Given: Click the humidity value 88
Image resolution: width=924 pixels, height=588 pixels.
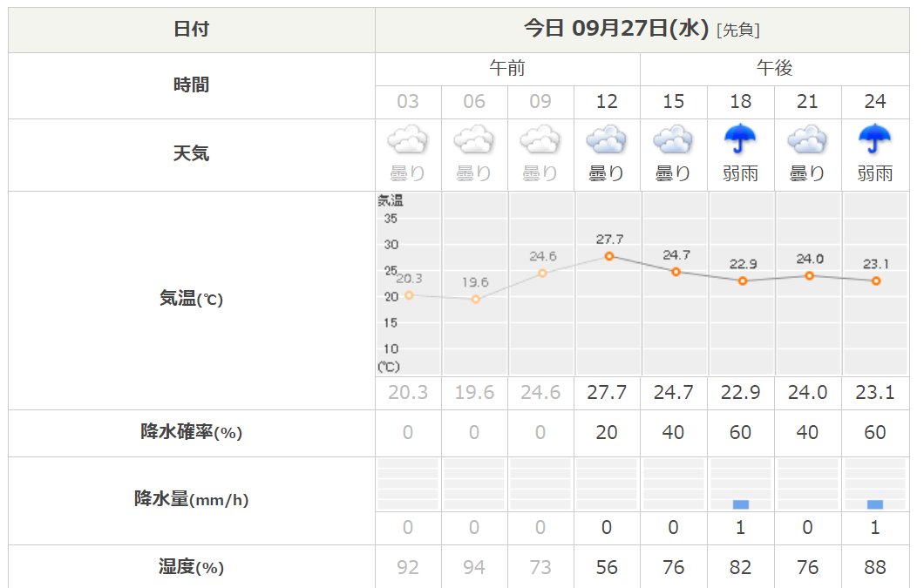Looking at the screenshot, I should tap(875, 567).
